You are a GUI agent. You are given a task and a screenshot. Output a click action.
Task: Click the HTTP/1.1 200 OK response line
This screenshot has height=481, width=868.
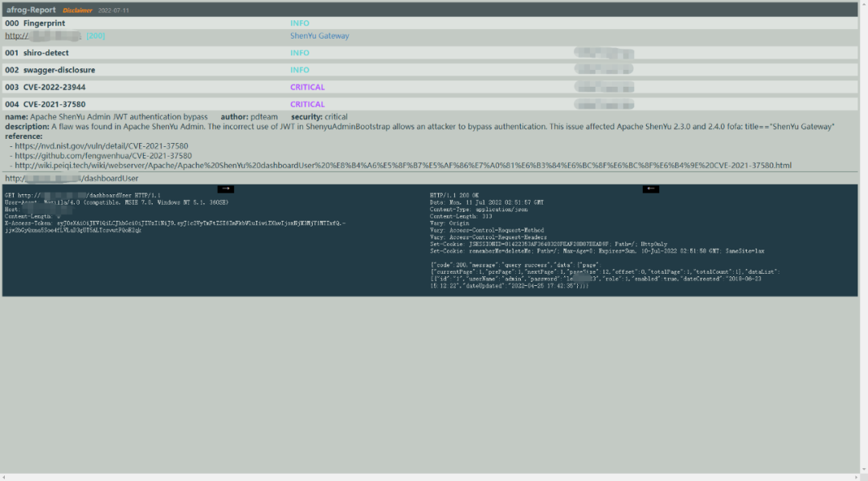tap(454, 196)
